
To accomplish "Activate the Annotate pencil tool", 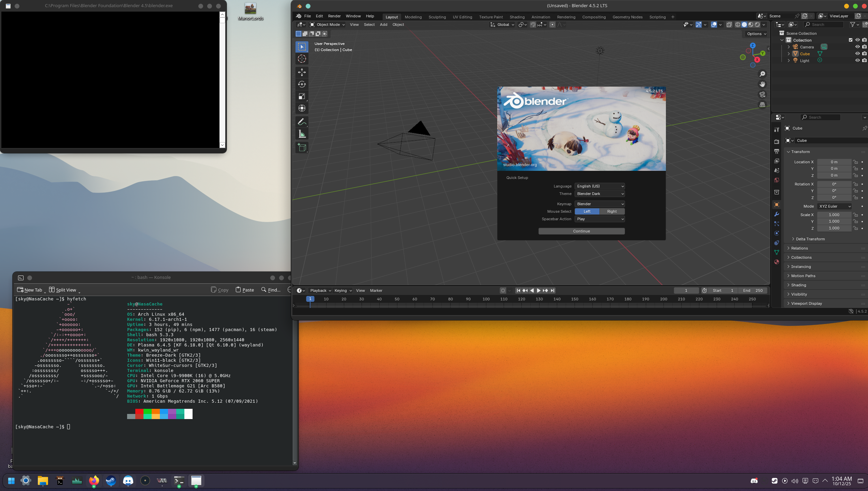I will point(302,122).
